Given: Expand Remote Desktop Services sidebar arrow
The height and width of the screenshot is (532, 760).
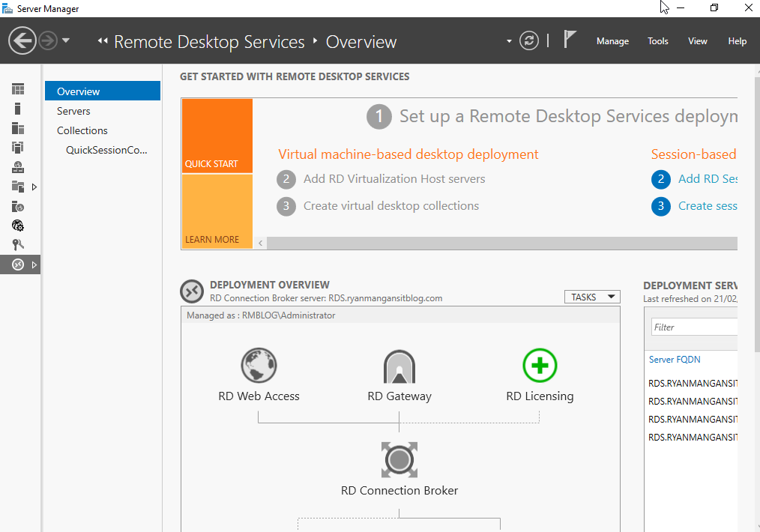Looking at the screenshot, I should tap(34, 265).
